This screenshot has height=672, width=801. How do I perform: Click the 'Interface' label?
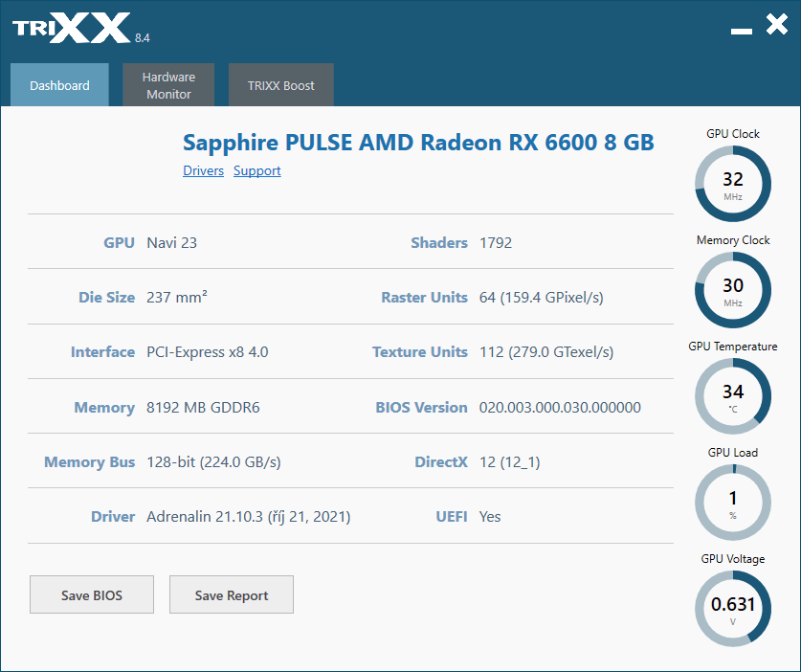(x=102, y=352)
